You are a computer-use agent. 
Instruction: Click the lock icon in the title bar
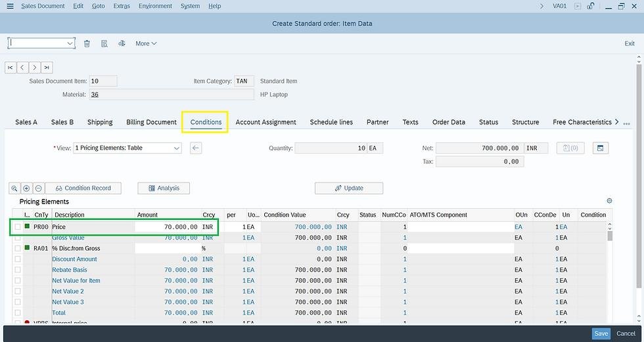coord(591,6)
